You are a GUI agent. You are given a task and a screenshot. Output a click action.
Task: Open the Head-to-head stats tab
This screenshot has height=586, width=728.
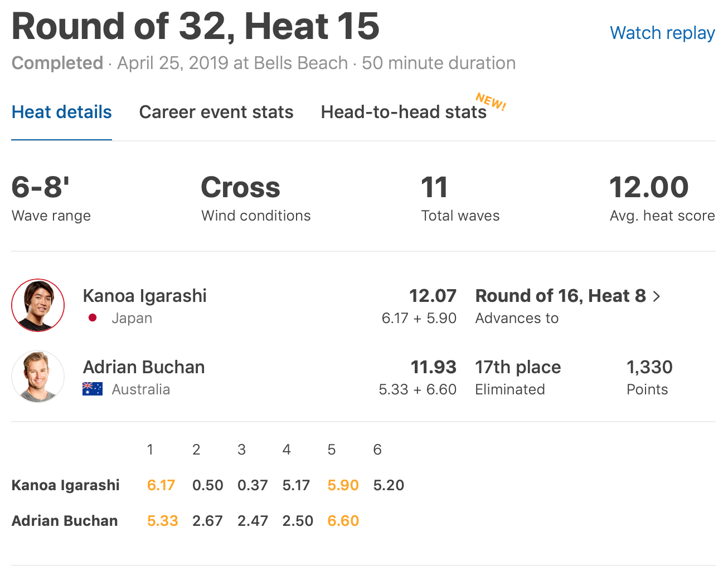(404, 112)
